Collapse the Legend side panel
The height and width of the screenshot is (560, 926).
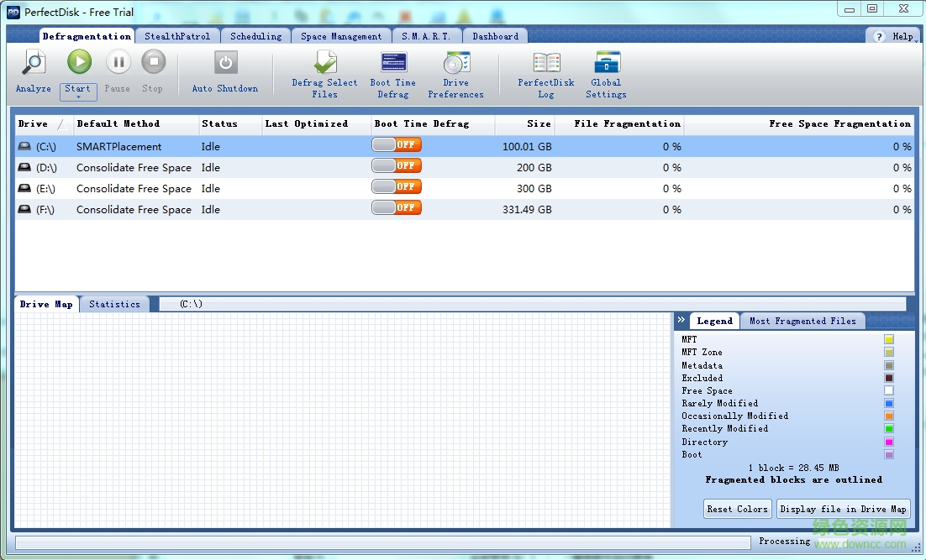pyautogui.click(x=681, y=320)
